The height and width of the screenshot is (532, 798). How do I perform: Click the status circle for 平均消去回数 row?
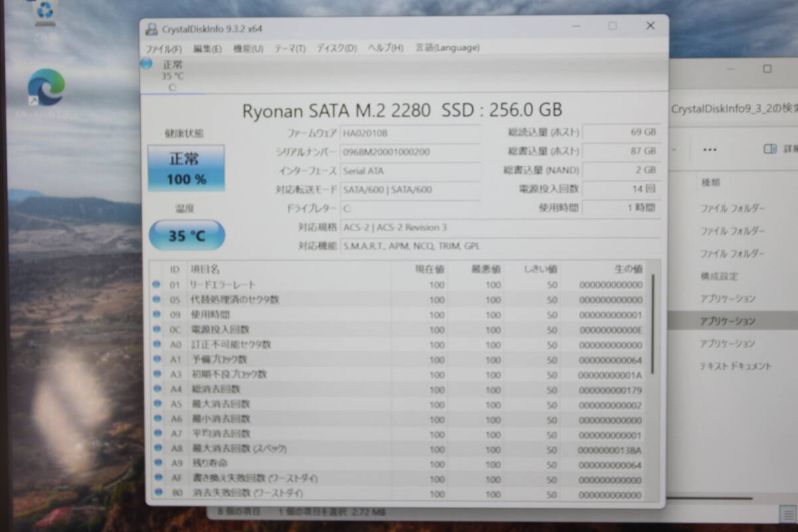156,434
